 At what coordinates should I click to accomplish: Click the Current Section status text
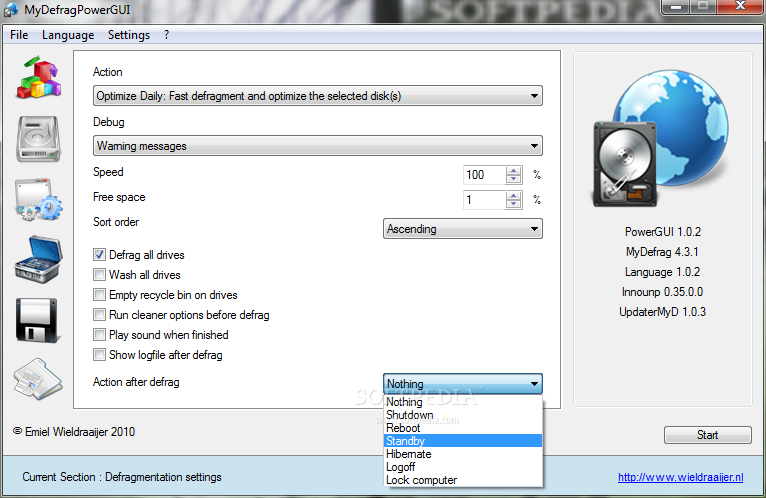122,477
